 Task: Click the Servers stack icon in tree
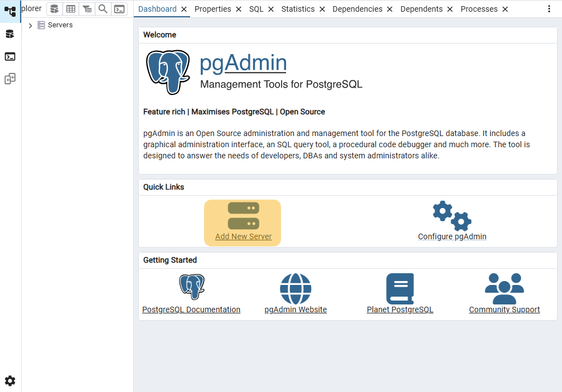(41, 25)
